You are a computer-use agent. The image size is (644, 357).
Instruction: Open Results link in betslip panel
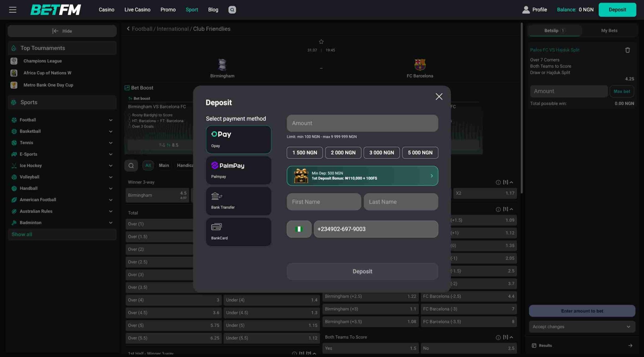point(582,346)
